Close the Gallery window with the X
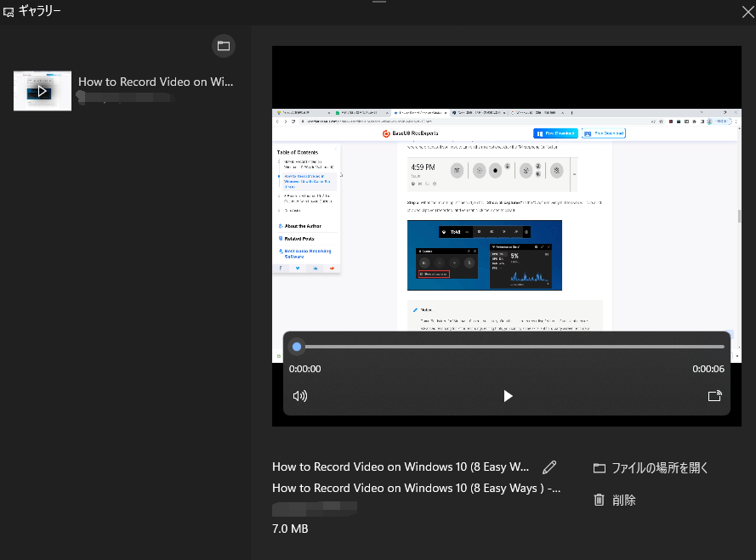756x560 pixels. [747, 12]
